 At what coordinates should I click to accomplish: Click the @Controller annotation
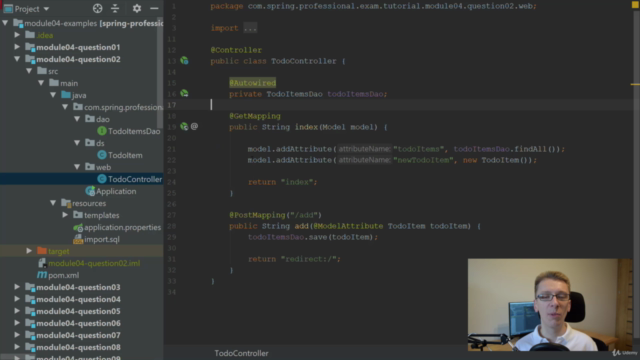236,50
